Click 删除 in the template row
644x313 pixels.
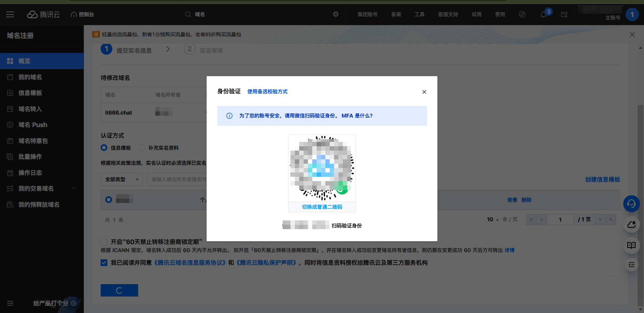pos(527,200)
